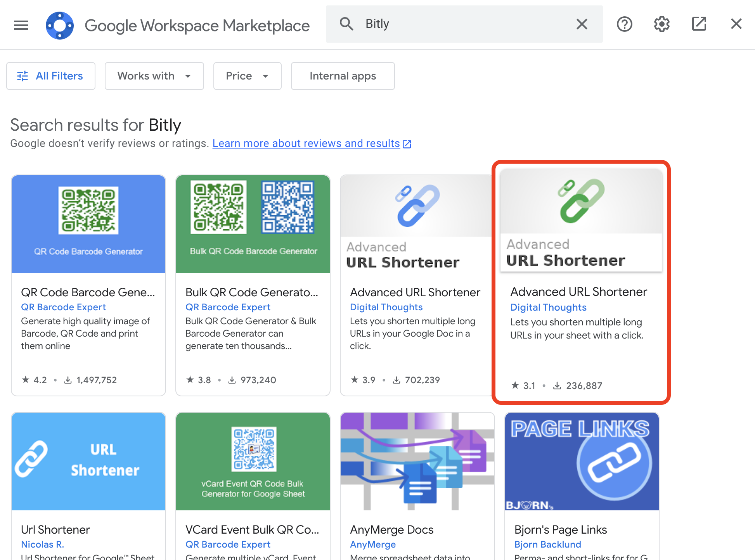This screenshot has width=755, height=560.
Task: Open Nicolas R. developer link
Action: [x=42, y=544]
